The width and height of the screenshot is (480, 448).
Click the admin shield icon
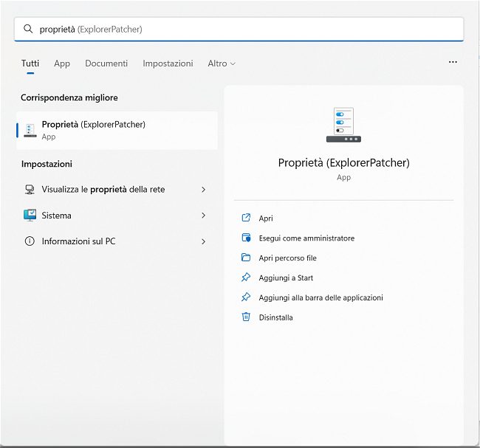coord(246,238)
